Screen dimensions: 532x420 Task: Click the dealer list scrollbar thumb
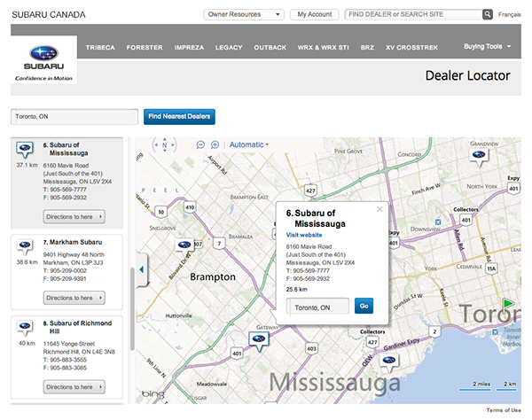click(132, 308)
